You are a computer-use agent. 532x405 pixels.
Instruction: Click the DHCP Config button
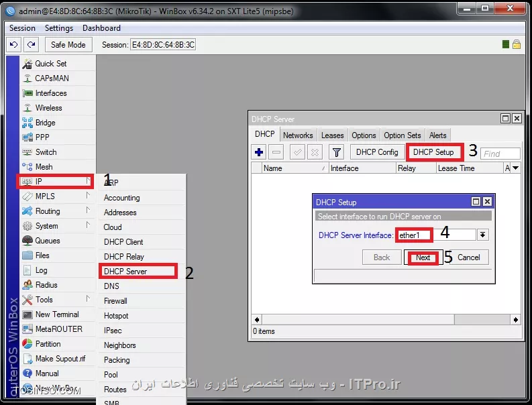tap(377, 152)
